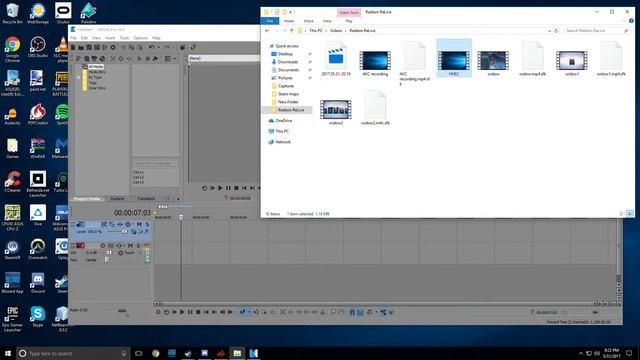Click Stop in the video preview transport

click(x=236, y=188)
